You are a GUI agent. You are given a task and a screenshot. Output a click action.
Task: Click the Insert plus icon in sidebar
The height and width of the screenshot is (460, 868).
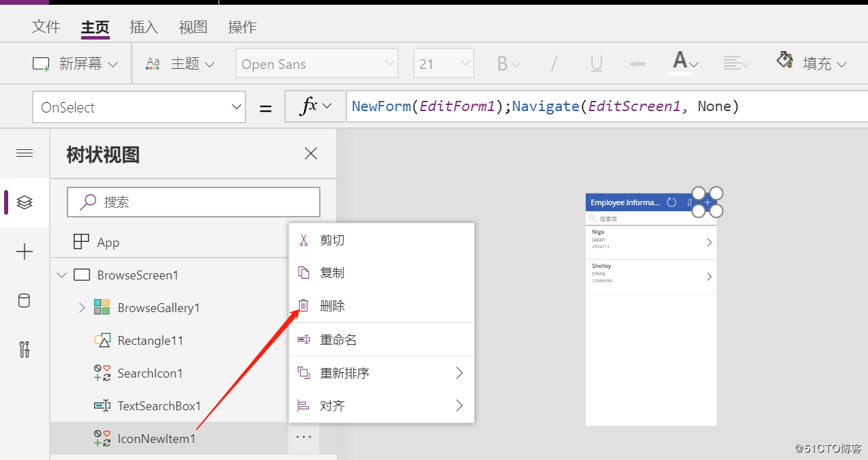(25, 252)
